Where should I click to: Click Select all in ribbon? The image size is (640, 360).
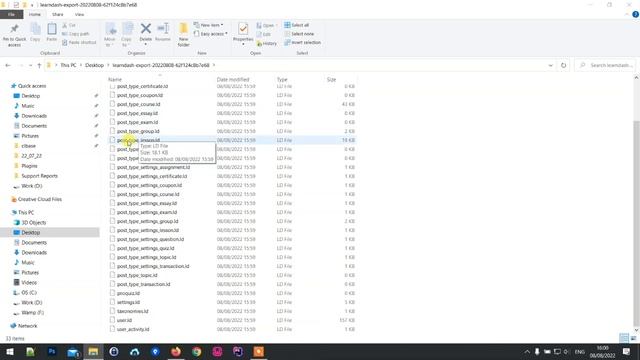297,25
